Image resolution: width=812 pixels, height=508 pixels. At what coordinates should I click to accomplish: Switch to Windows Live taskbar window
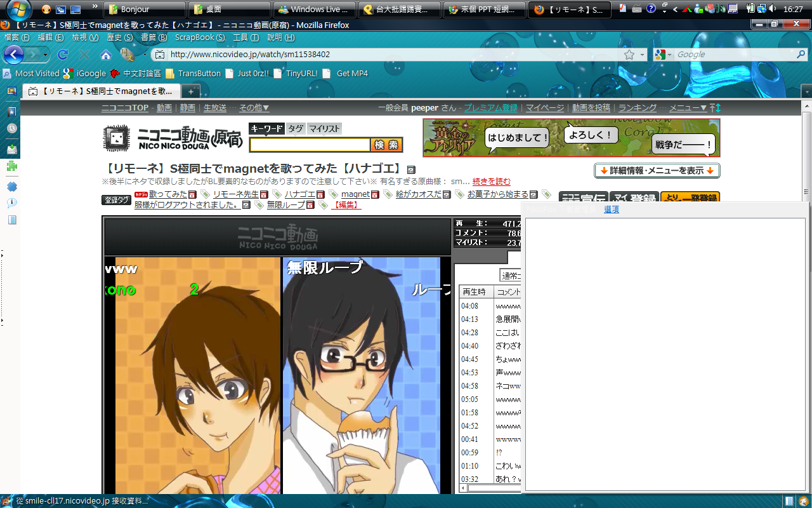point(314,10)
